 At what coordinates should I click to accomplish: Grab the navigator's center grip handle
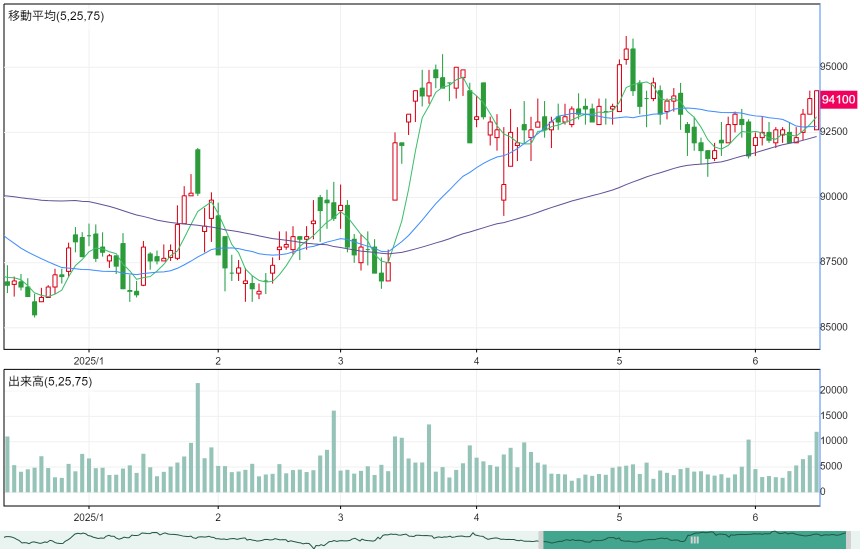point(694,540)
